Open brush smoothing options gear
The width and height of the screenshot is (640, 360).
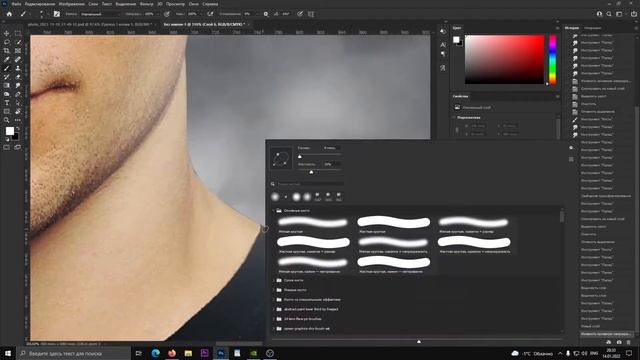pos(266,14)
